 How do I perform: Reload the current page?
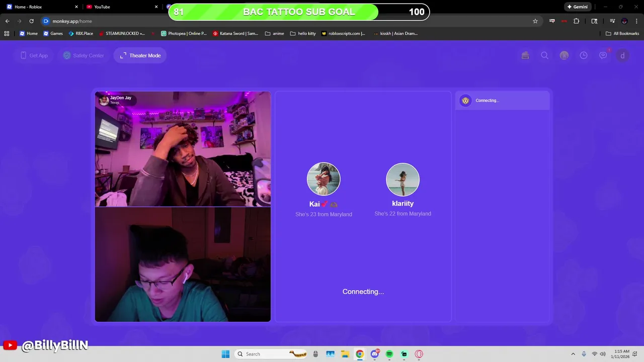coord(31,21)
